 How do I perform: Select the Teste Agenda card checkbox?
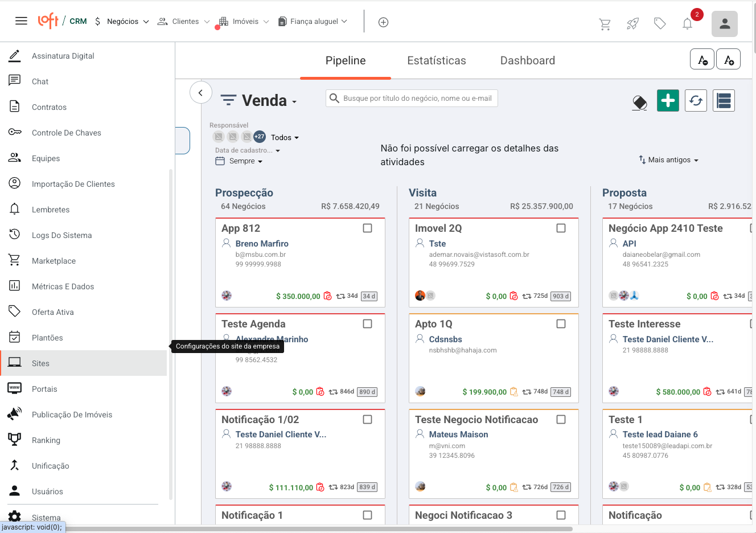click(x=368, y=324)
